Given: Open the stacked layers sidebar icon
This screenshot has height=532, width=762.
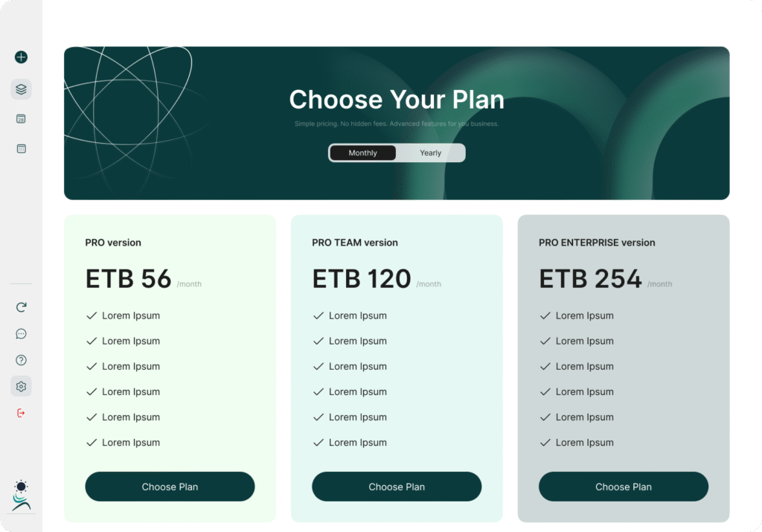Looking at the screenshot, I should click(21, 89).
